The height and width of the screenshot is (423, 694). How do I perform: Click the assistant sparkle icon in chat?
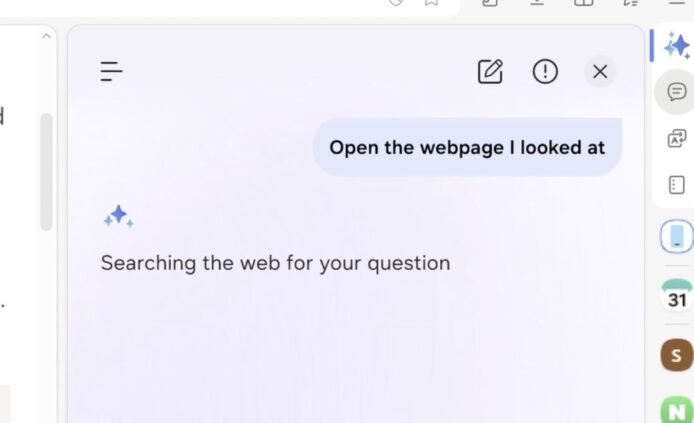coord(118,216)
